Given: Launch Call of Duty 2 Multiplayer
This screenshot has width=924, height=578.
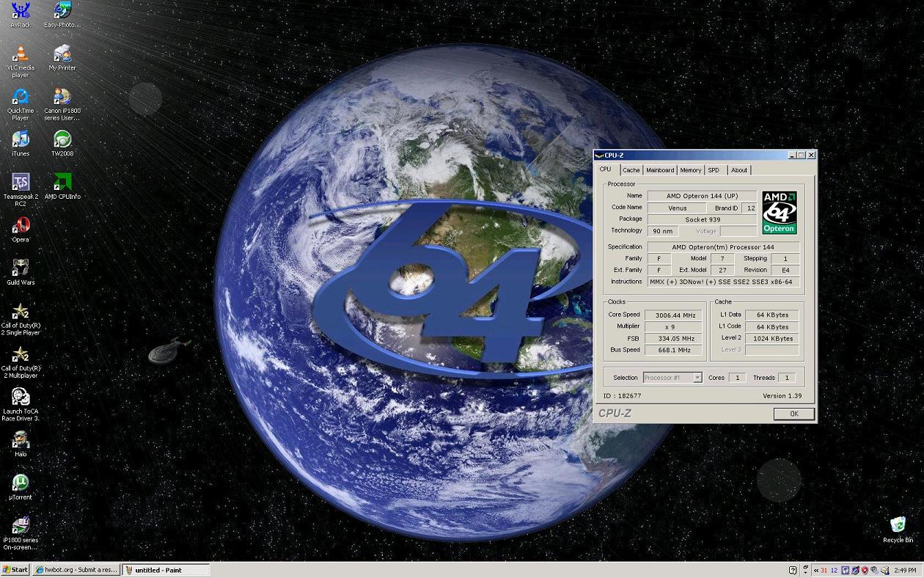Looking at the screenshot, I should tap(21, 362).
